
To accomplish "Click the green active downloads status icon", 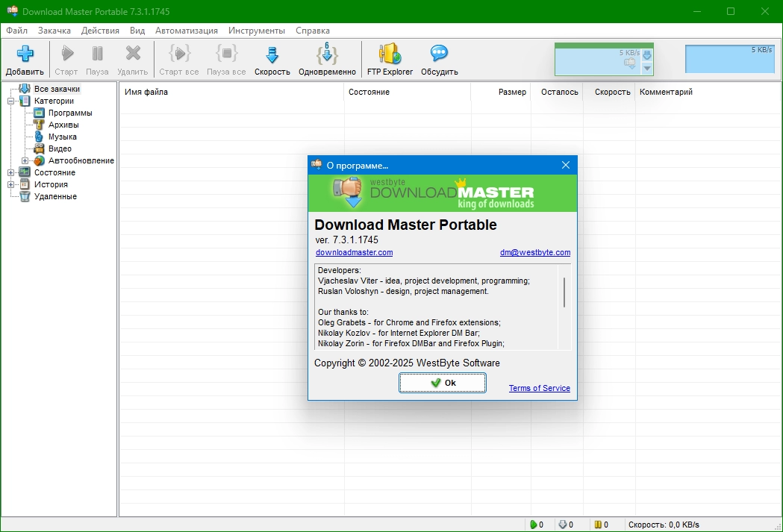I will pyautogui.click(x=533, y=525).
